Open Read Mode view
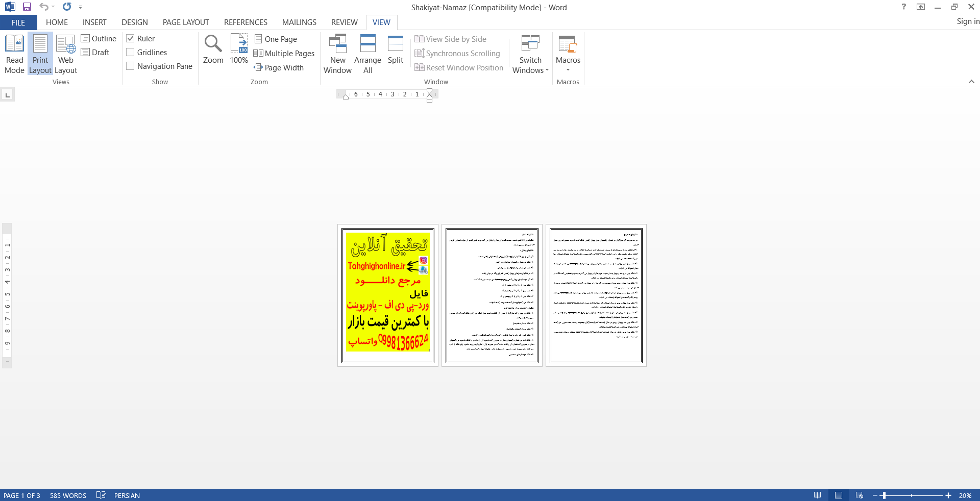This screenshot has height=501, width=980. coord(14,54)
